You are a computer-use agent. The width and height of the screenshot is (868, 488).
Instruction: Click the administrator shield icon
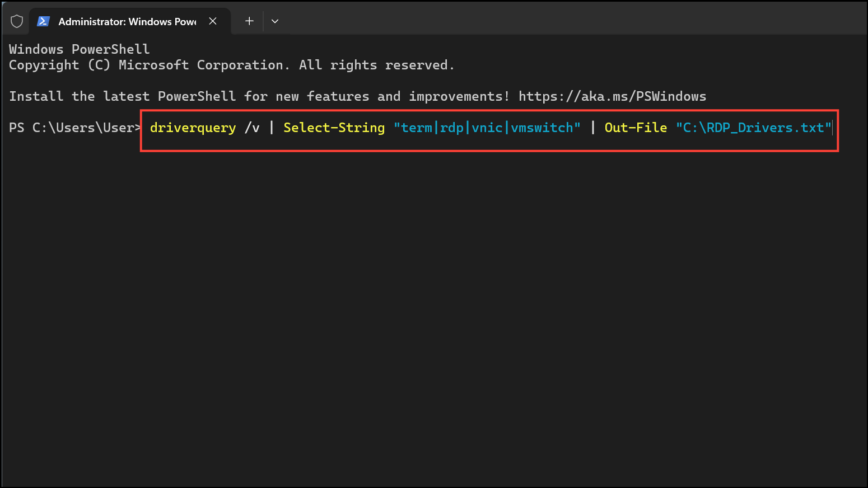tap(17, 21)
